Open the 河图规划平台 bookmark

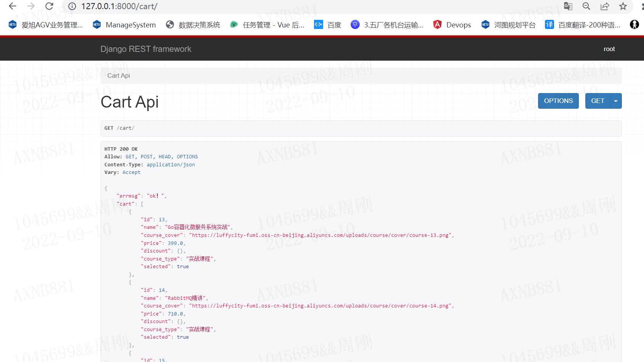point(508,25)
